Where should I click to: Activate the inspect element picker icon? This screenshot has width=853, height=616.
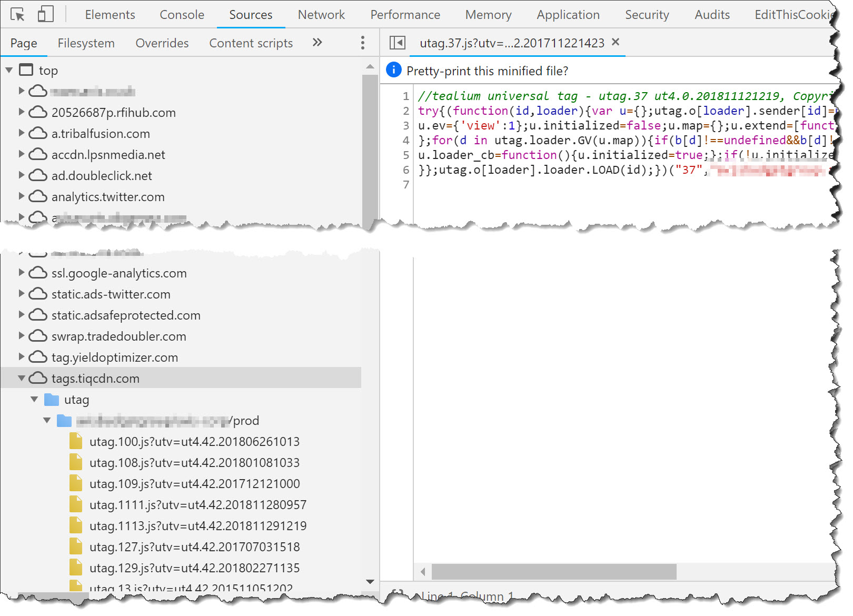[x=17, y=14]
